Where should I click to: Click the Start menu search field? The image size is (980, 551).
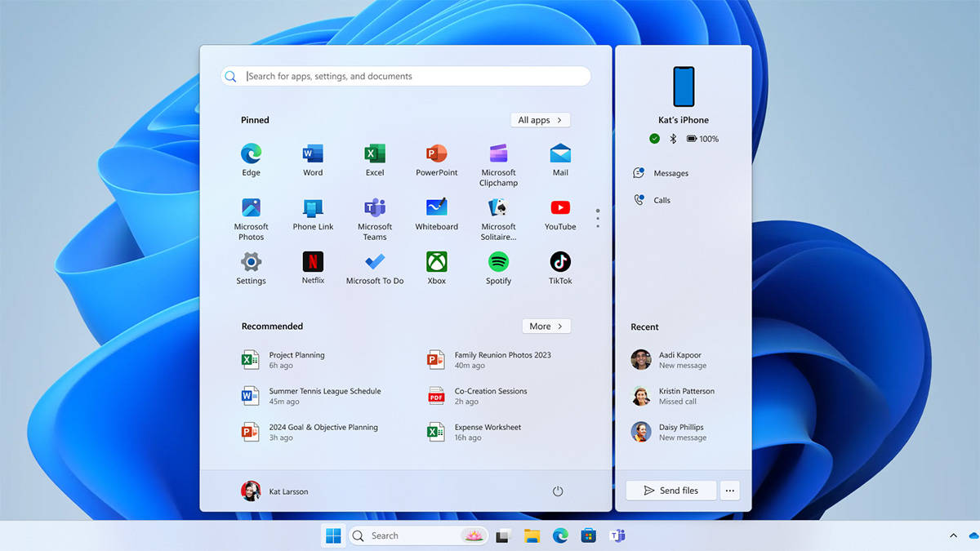[406, 76]
